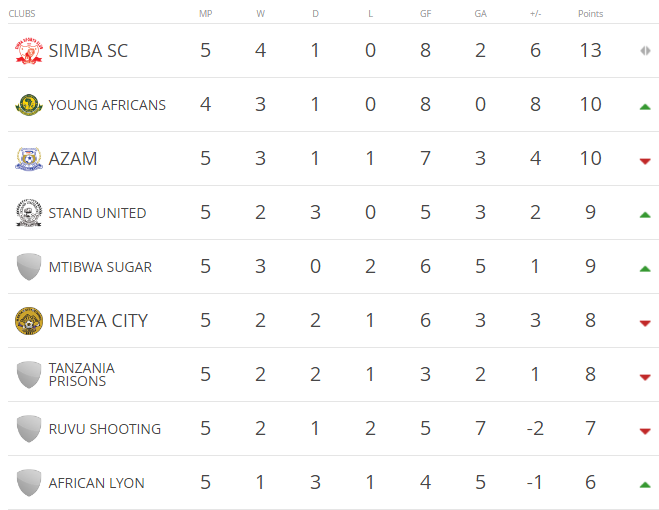Open the YOUNG AFRICANS club name
The height and width of the screenshot is (510, 659).
coord(107,105)
